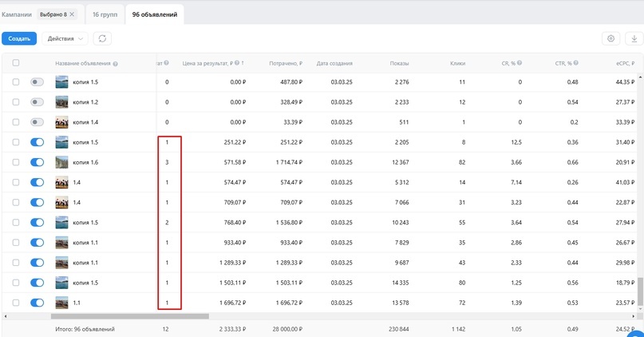Disable 'копия 1.5' ad costing 1 503,11 ₽

point(37,283)
